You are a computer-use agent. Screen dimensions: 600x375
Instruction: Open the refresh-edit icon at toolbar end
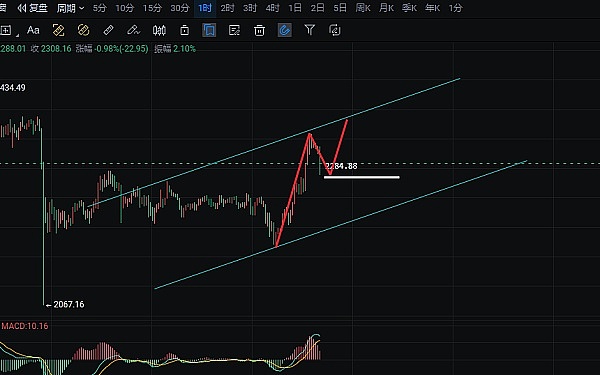tap(335, 30)
